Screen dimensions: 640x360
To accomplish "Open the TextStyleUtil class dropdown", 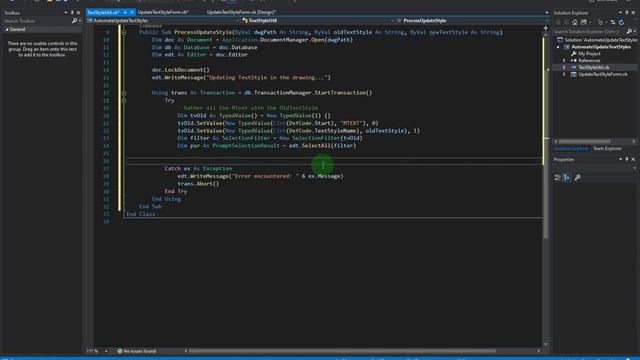I will click(393, 20).
